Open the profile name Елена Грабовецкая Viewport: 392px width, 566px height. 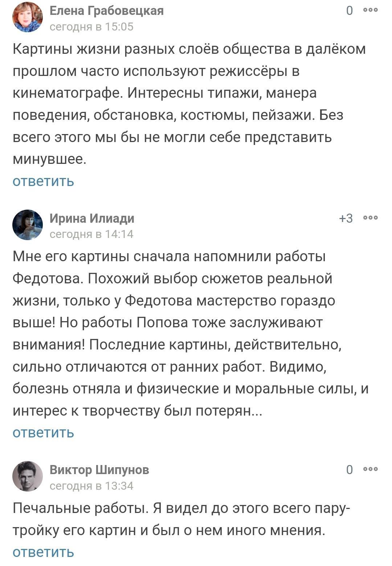[x=106, y=11]
